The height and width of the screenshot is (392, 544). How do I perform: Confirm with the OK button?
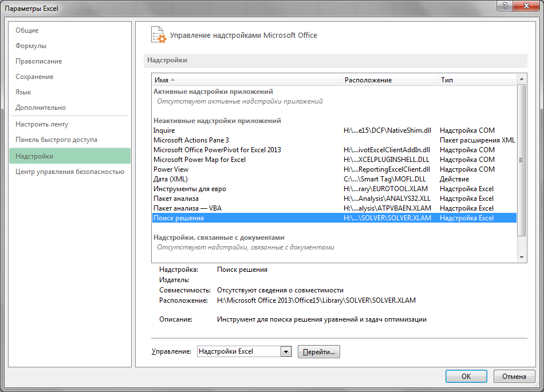tap(466, 377)
